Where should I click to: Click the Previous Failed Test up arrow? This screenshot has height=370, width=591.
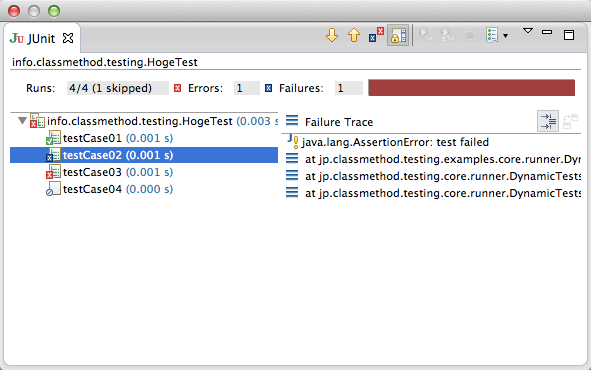354,35
